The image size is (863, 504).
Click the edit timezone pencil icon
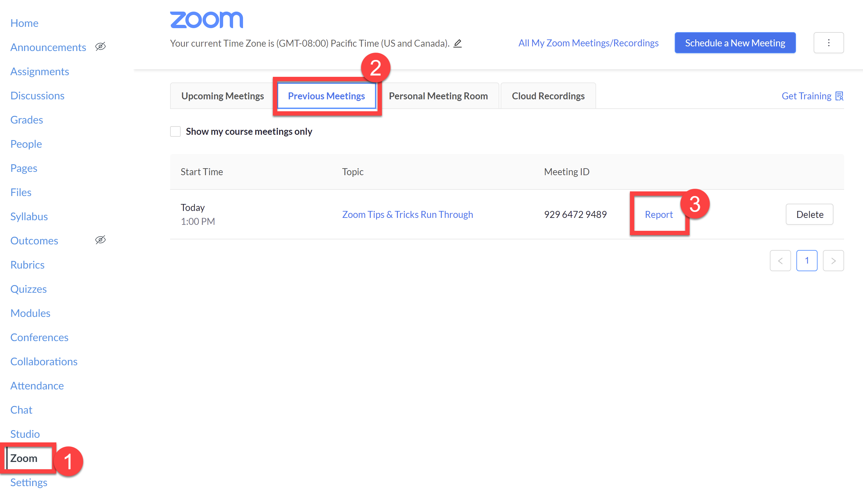tap(458, 43)
